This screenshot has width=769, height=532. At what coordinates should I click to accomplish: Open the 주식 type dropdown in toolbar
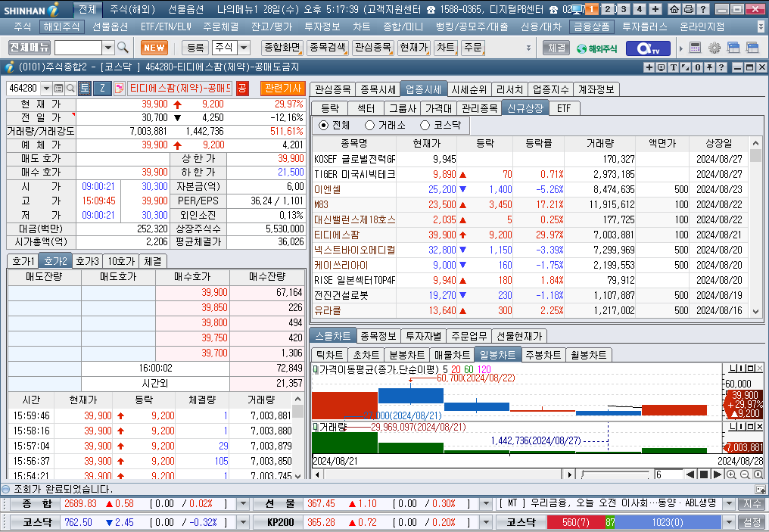pyautogui.click(x=244, y=48)
